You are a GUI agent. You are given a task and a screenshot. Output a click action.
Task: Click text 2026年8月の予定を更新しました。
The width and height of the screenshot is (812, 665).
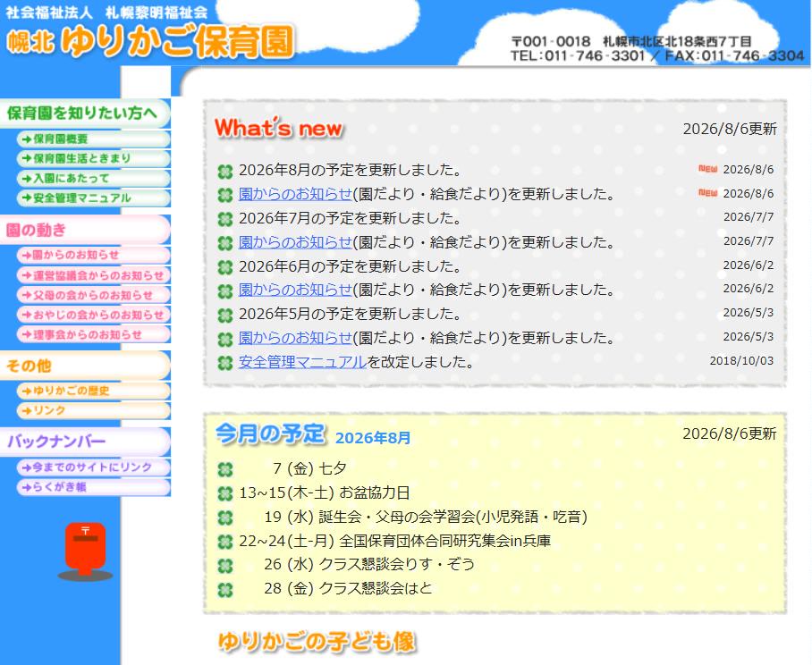[x=350, y=170]
